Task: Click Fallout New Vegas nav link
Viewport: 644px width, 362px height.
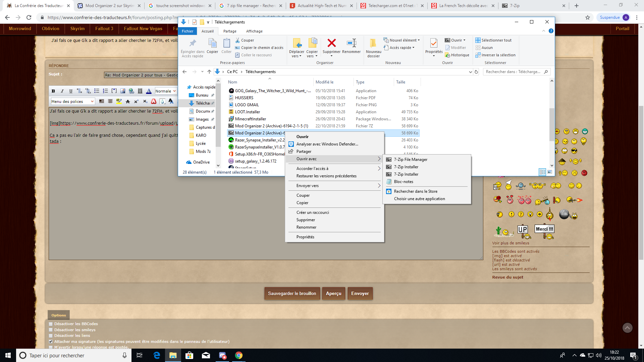Action: [x=143, y=29]
